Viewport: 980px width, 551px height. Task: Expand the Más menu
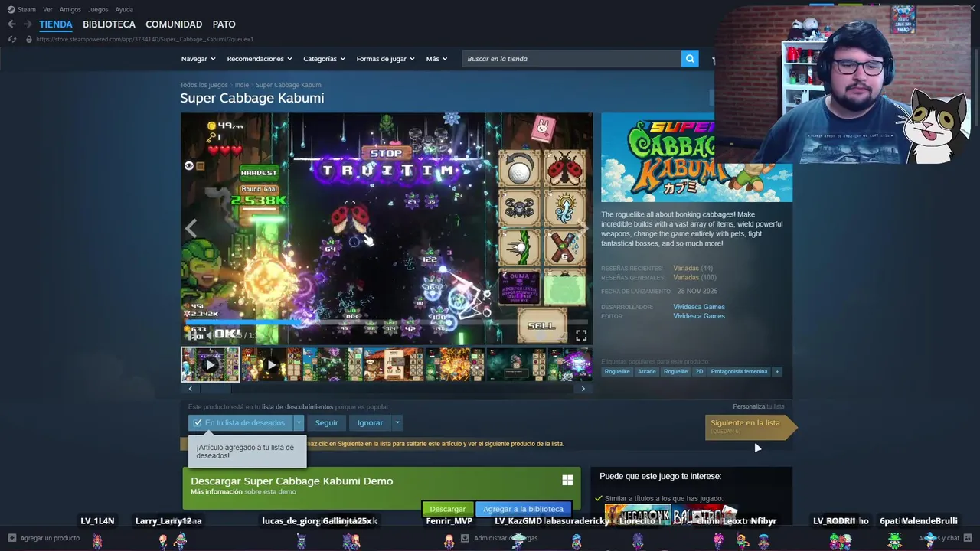436,59
